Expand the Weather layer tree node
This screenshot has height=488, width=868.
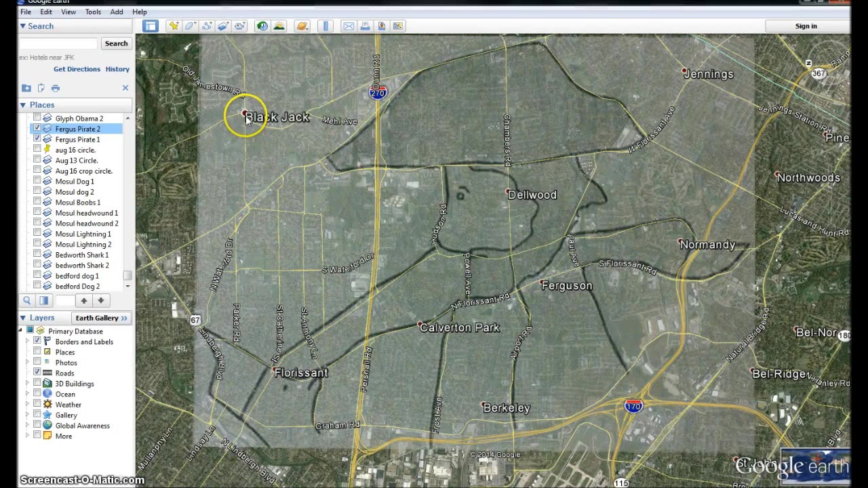pos(28,405)
